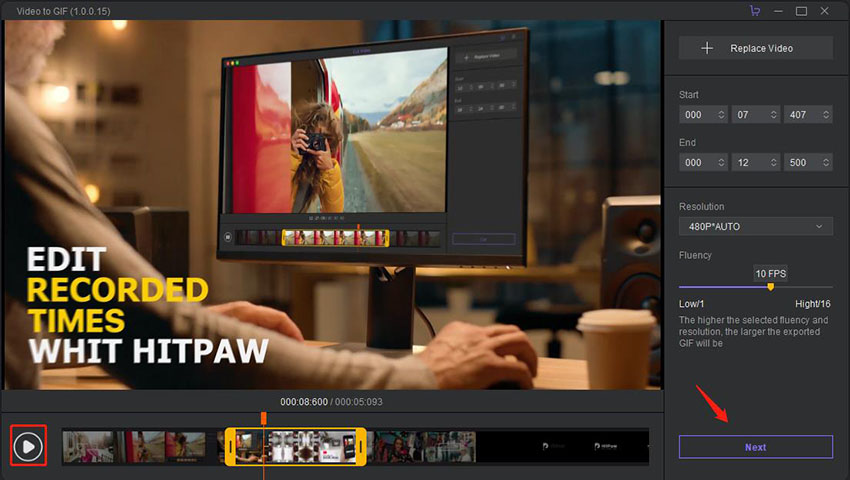Image resolution: width=850 pixels, height=480 pixels.
Task: Close the Video to GIF window
Action: pos(825,11)
